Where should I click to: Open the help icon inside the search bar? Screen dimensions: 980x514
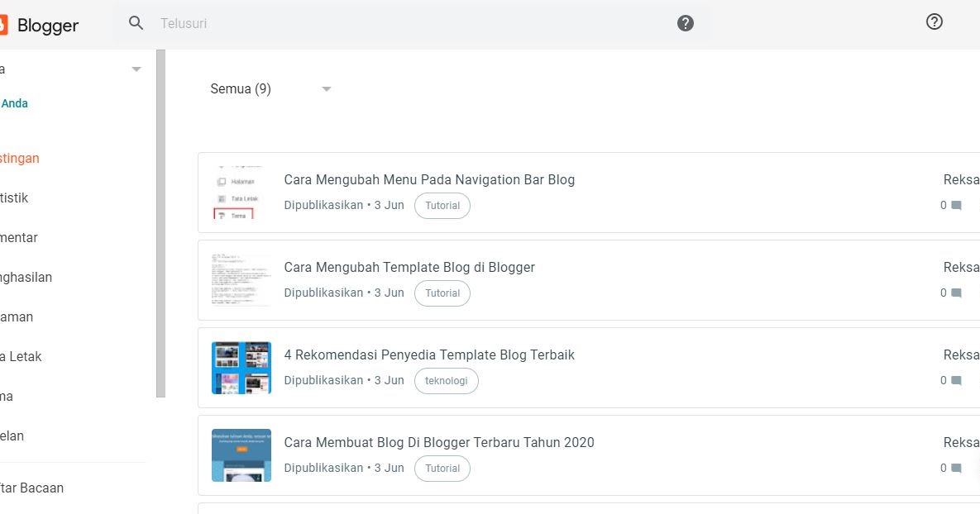685,22
